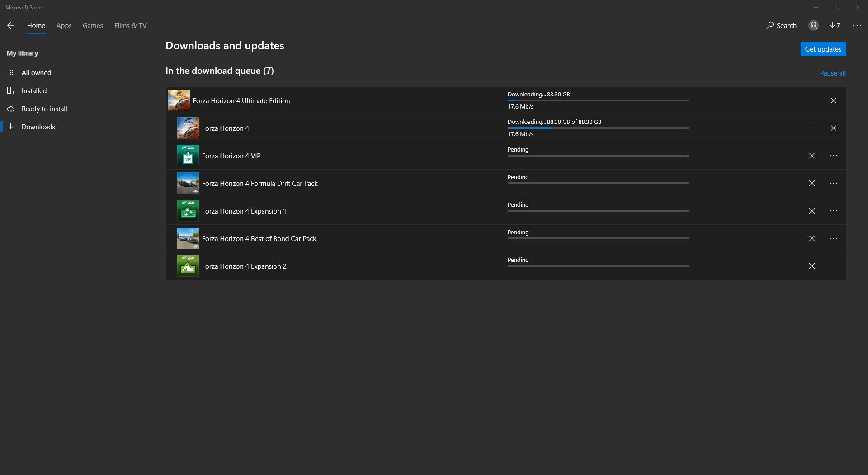Click the Ultimate Edition download progress bar
This screenshot has width=868, height=475.
[x=598, y=100]
